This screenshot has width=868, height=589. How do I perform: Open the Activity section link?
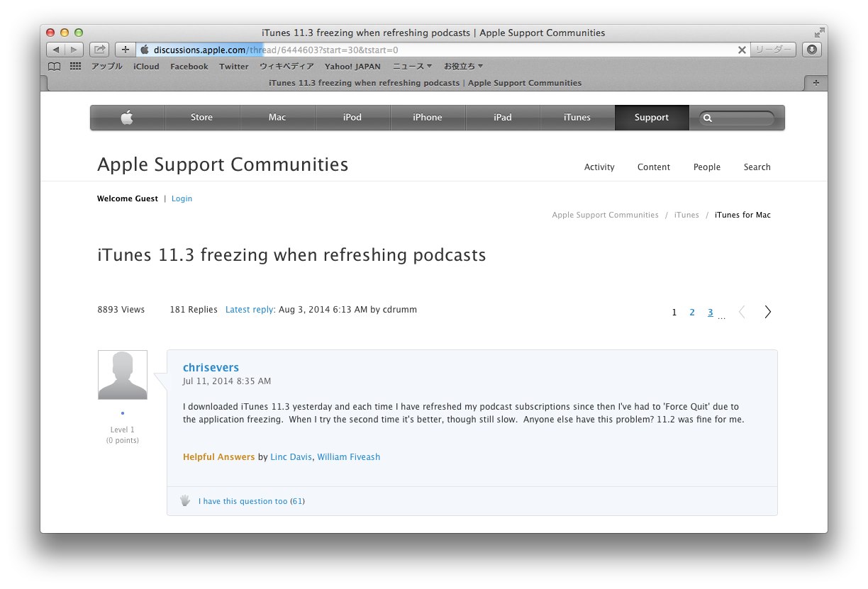coord(599,167)
